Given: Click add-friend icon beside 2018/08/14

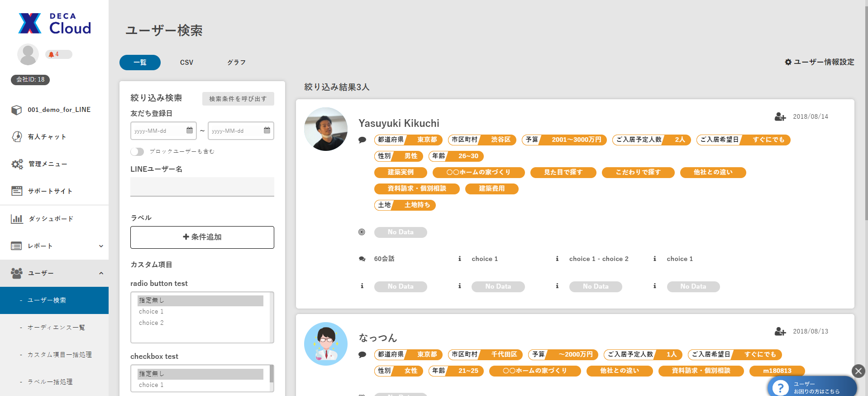Looking at the screenshot, I should 780,117.
